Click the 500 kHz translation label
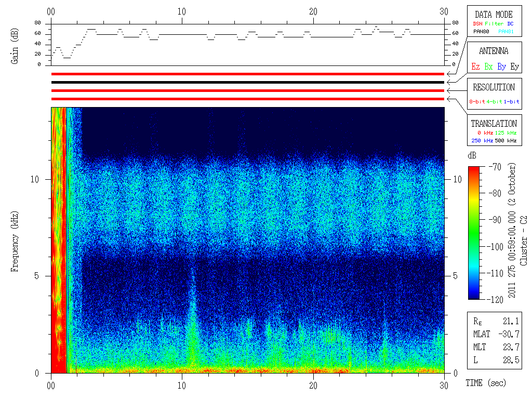532x399 pixels. [x=506, y=140]
